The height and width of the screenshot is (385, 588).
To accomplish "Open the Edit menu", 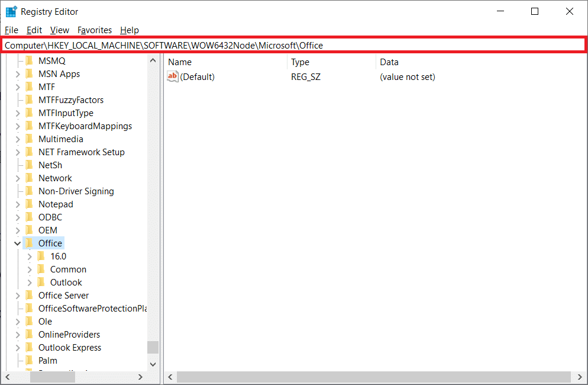I will pos(34,30).
